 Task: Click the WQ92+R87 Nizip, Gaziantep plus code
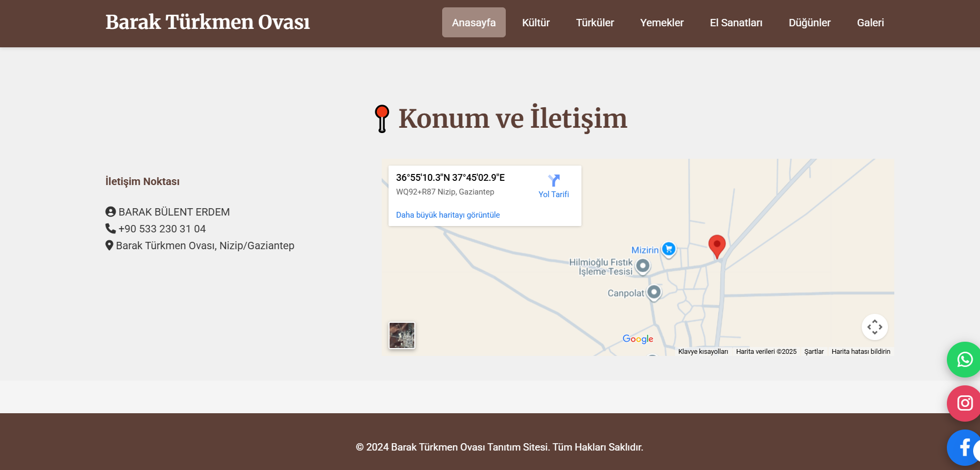pos(445,192)
